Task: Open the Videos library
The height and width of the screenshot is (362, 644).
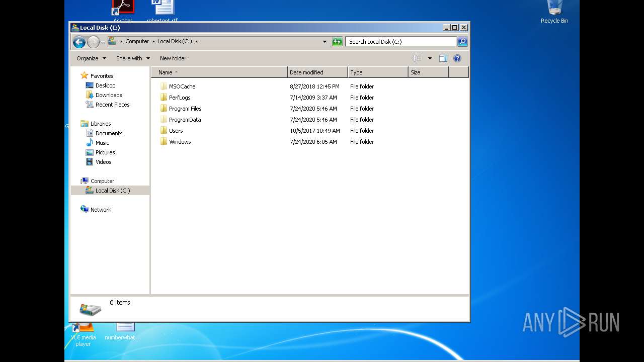Action: pos(103,162)
